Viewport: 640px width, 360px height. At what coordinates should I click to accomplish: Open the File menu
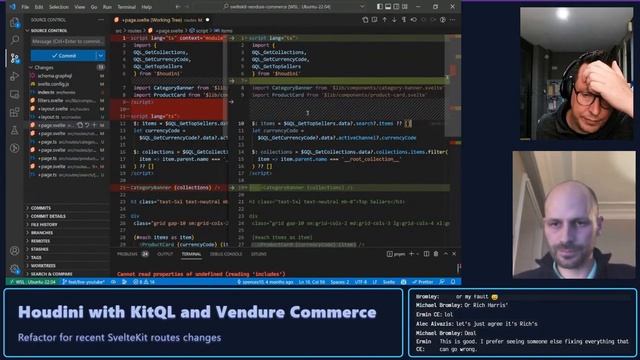(25, 7)
